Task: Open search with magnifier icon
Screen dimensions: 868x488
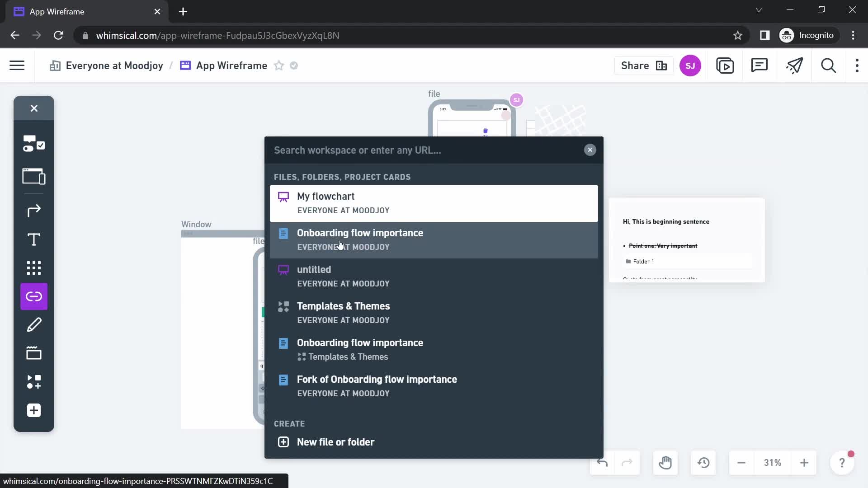Action: coord(829,66)
